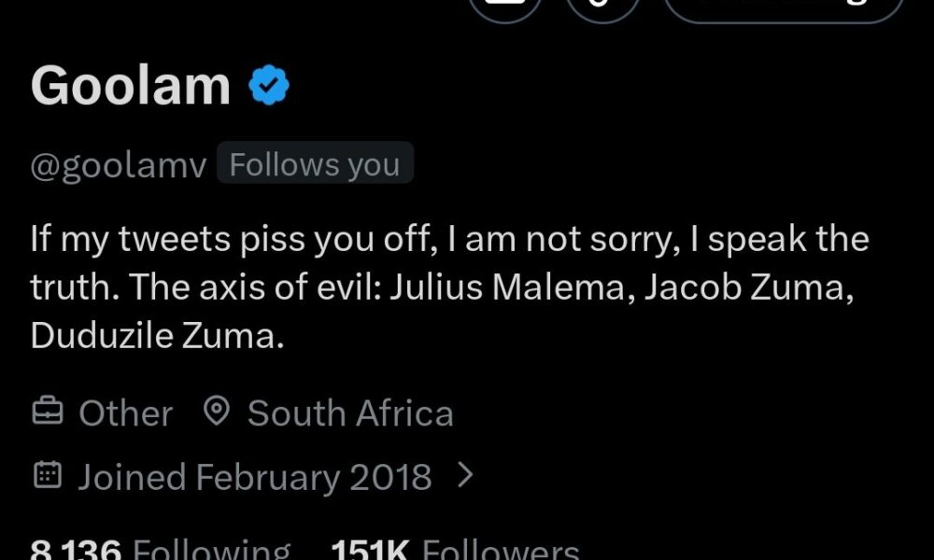Click the bio's first line about tweets
Viewport: 934px width, 560px height.
coord(449,240)
